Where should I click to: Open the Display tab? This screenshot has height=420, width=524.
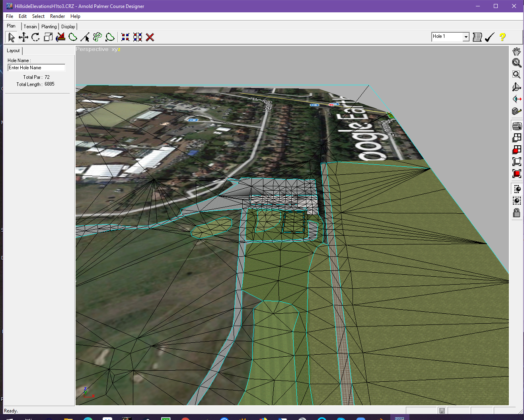tap(68, 27)
